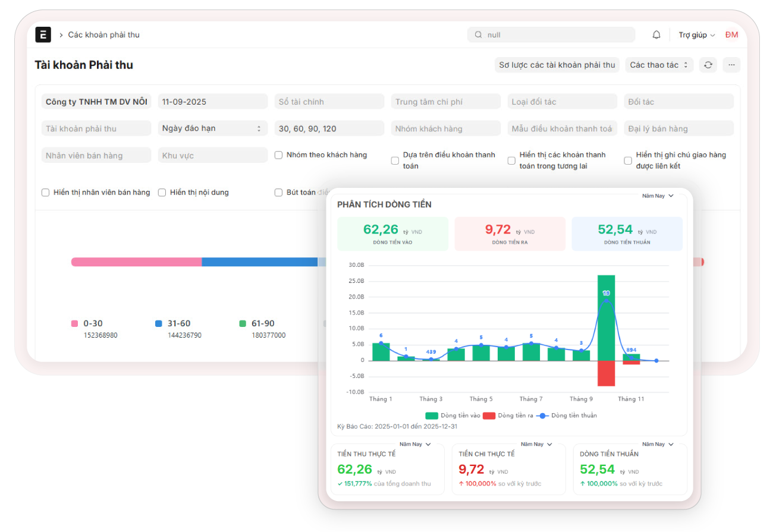
Task: Open Năm Nay filter on Tiền chi thực tế
Action: (x=536, y=444)
